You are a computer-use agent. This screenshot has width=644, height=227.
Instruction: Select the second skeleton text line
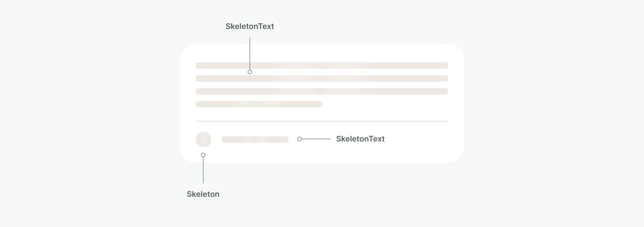322,78
